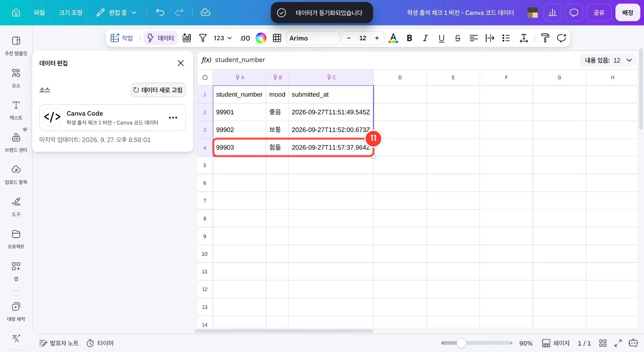644x352 pixels.
Task: Click the 데이터 새로 고침 button
Action: (158, 90)
